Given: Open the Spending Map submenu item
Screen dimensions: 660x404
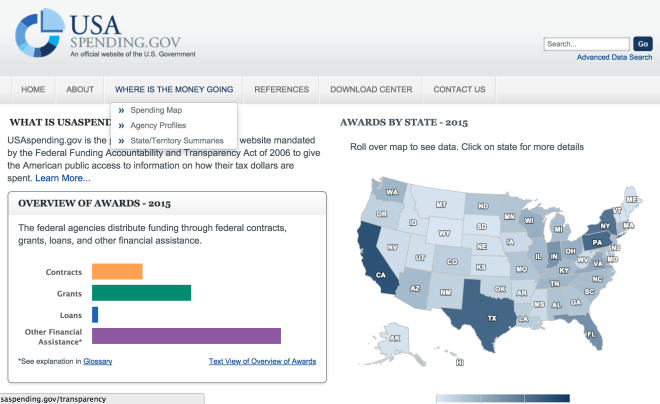Looking at the screenshot, I should pyautogui.click(x=156, y=110).
